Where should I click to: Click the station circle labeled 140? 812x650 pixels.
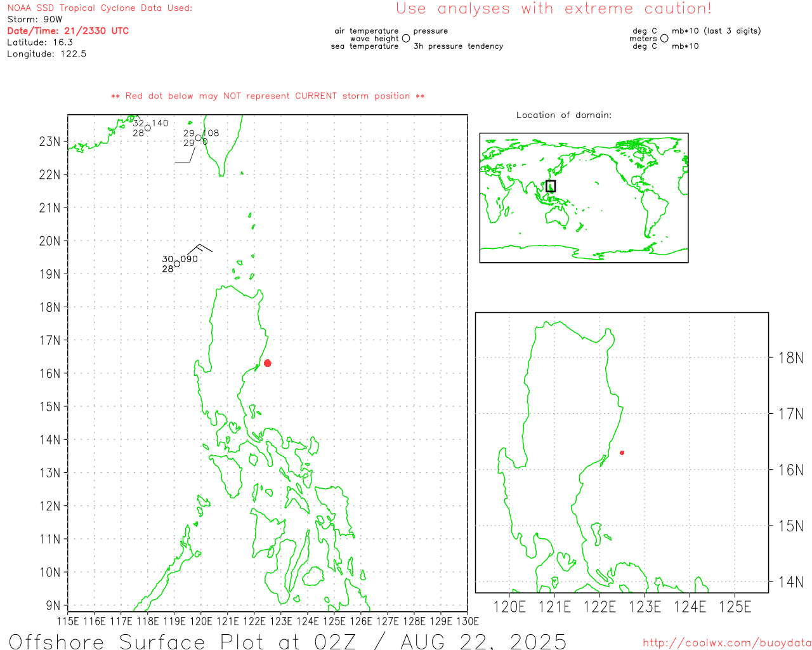148,128
